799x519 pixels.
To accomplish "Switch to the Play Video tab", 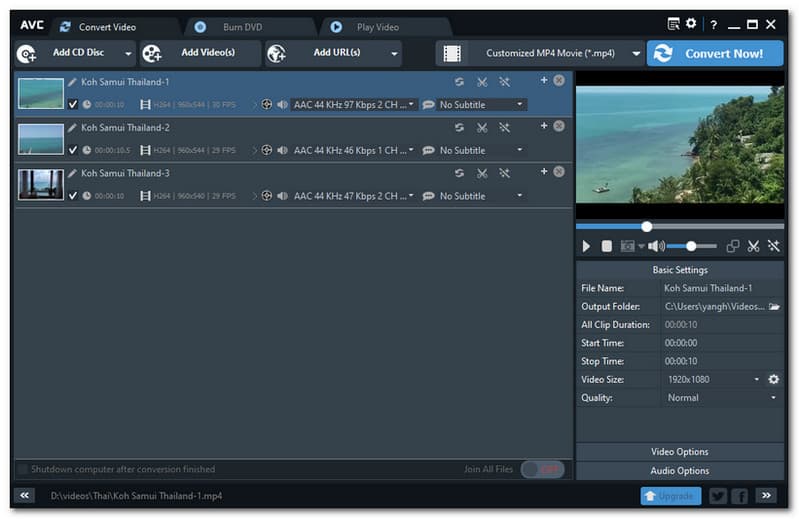I will [378, 27].
